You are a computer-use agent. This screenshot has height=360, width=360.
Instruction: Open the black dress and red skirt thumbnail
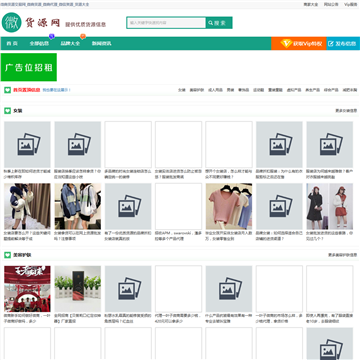tap(330, 206)
